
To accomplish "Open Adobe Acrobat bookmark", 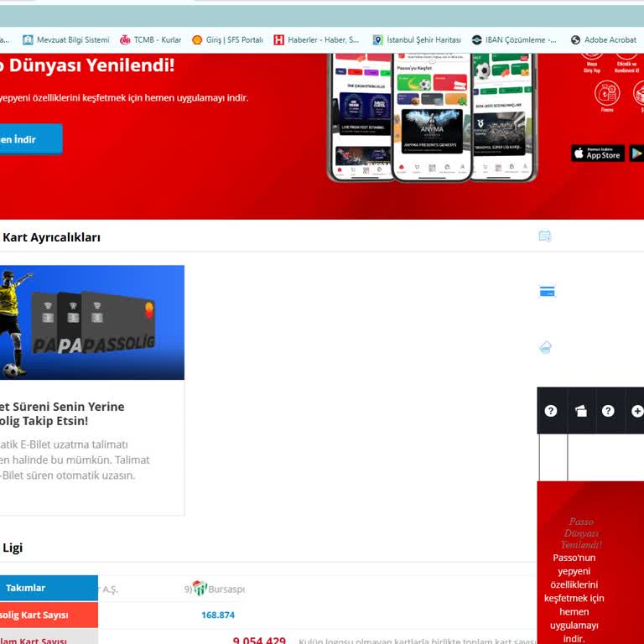I will (604, 40).
